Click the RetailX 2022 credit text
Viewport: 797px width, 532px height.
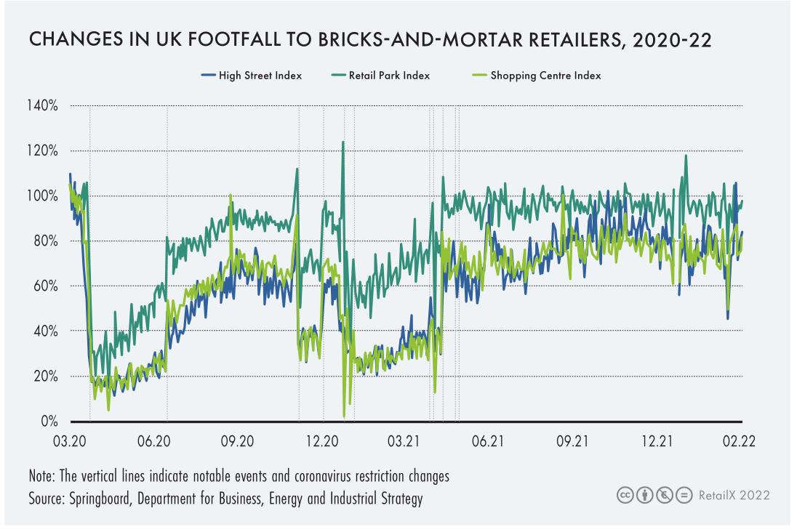coord(734,496)
